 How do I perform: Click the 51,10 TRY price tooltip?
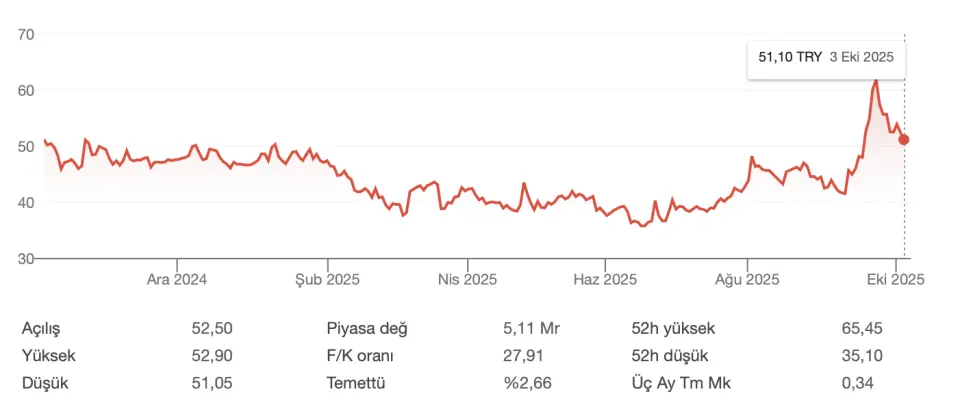825,58
